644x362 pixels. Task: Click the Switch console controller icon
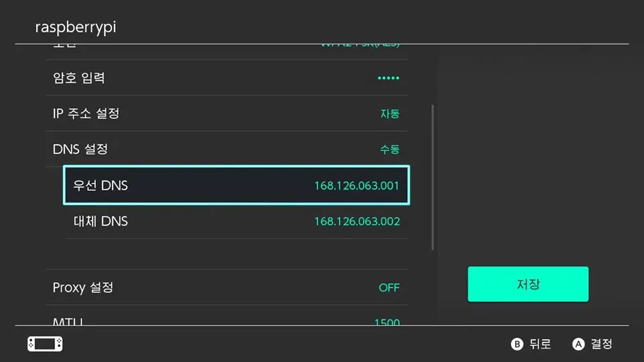click(x=45, y=344)
